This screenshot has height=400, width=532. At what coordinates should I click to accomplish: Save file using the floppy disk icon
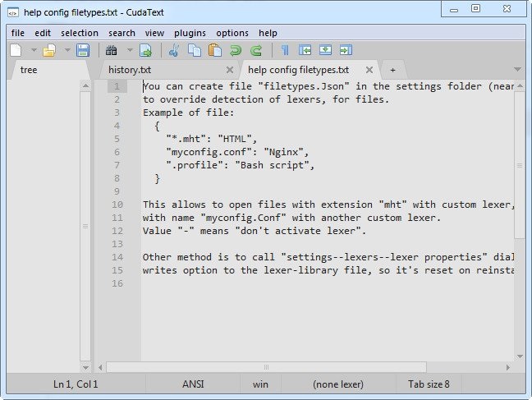coord(83,51)
